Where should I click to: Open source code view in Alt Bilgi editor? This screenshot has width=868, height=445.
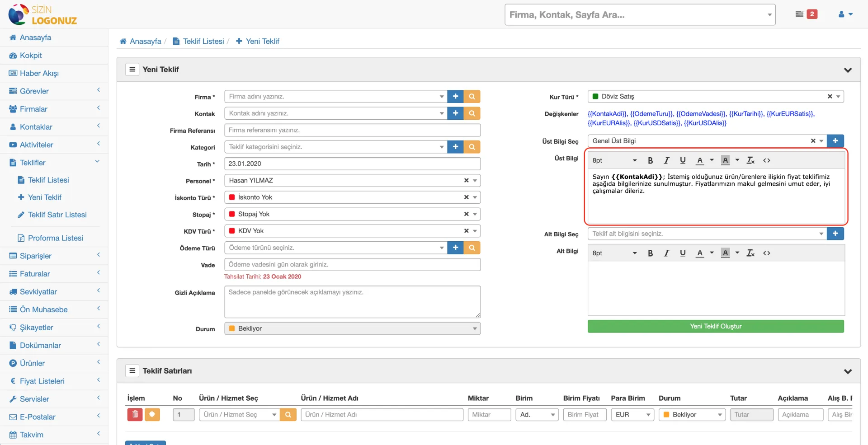[x=767, y=253]
